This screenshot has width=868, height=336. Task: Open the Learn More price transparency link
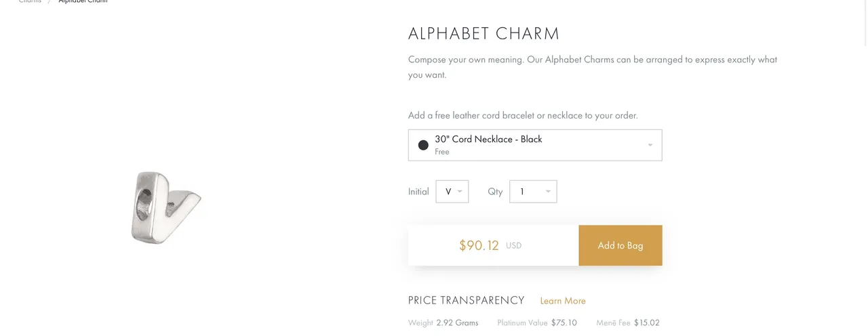(563, 301)
